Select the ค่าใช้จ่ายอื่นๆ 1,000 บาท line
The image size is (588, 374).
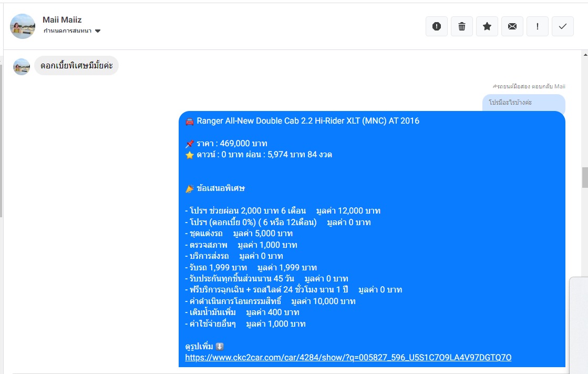(245, 324)
